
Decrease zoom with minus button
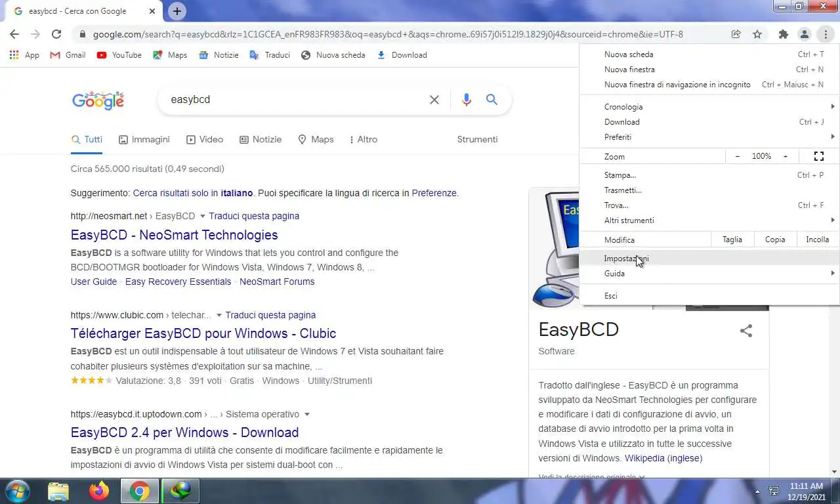(x=738, y=156)
